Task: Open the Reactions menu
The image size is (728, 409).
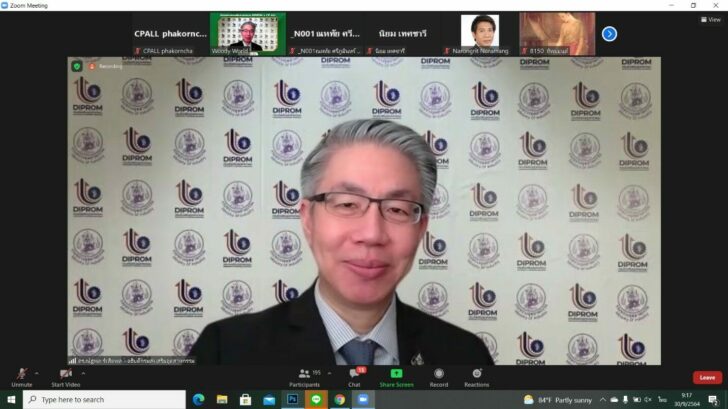Action: (x=476, y=378)
